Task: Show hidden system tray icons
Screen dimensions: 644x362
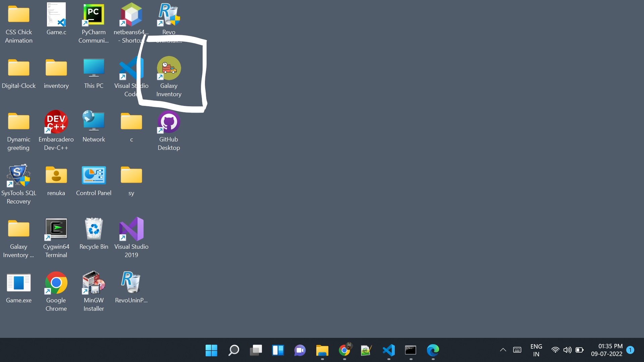Action: (503, 350)
